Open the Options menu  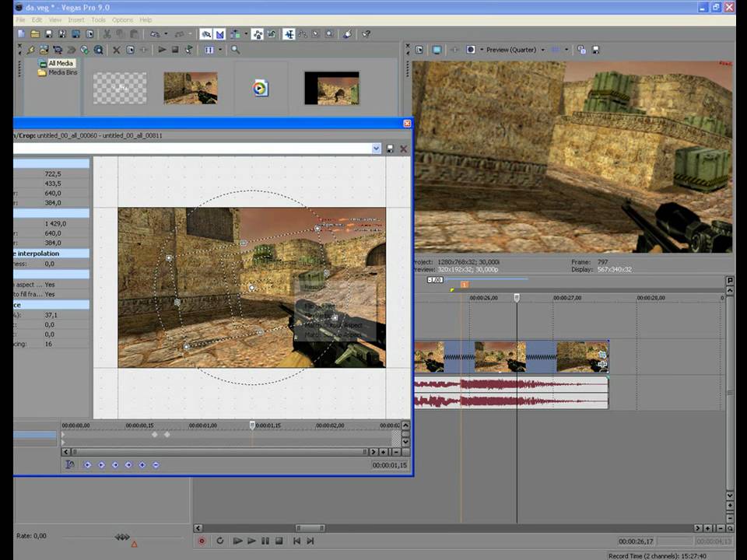pos(122,20)
